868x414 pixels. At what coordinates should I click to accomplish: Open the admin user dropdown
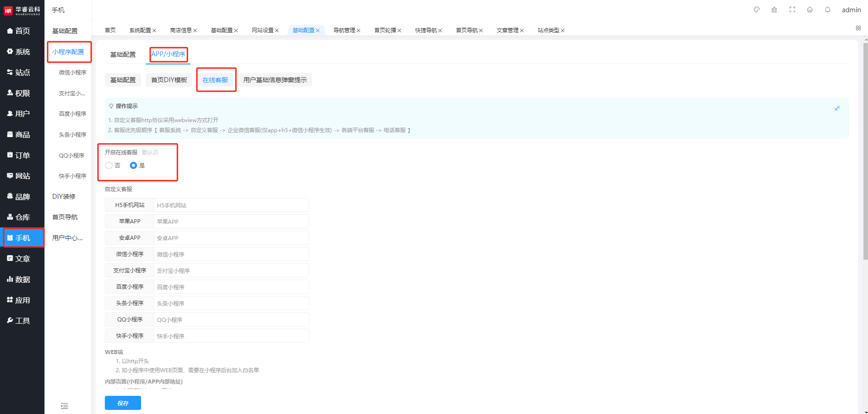[x=851, y=10]
